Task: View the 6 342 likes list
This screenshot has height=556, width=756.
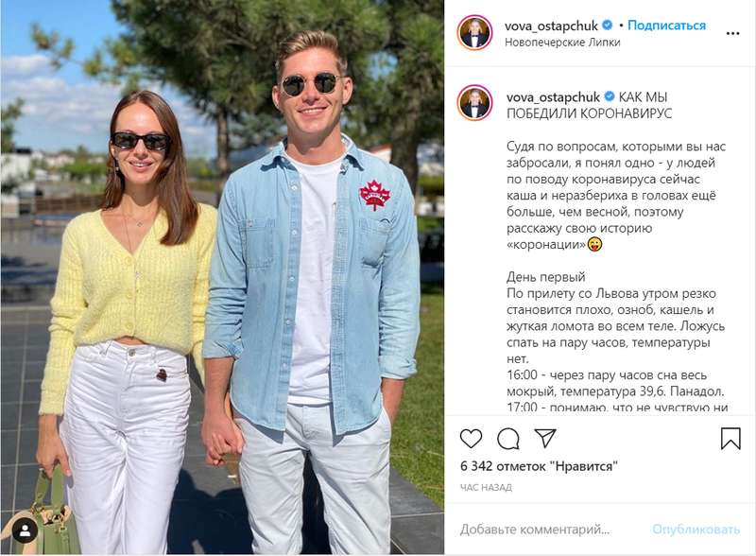Action: pyautogui.click(x=539, y=466)
